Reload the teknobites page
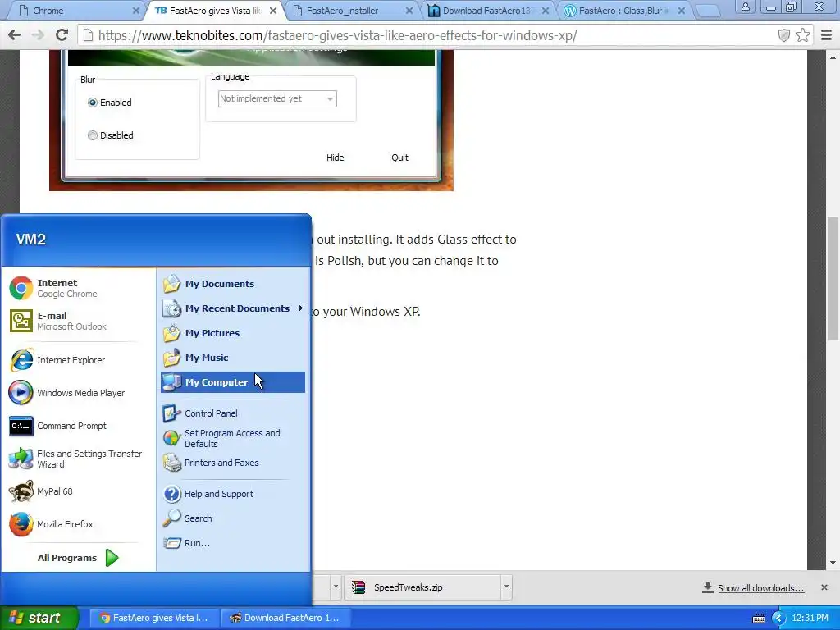Screen dimensions: 840x630 pyautogui.click(x=62, y=35)
